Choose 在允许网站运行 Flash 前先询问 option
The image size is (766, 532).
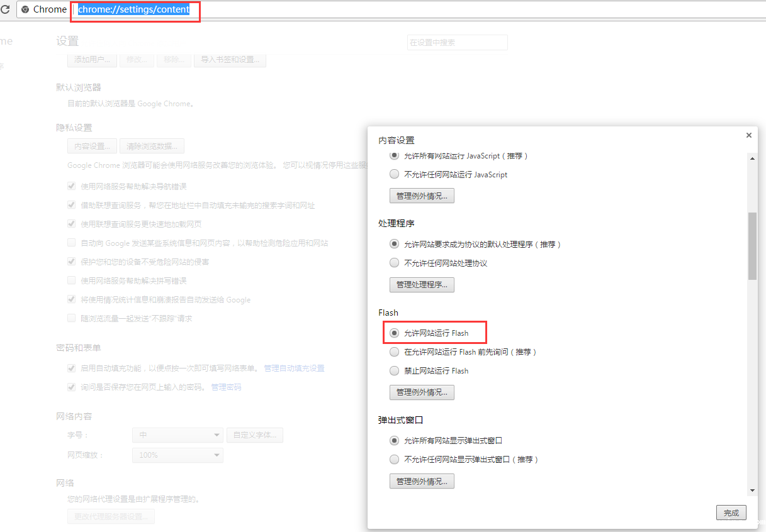395,352
